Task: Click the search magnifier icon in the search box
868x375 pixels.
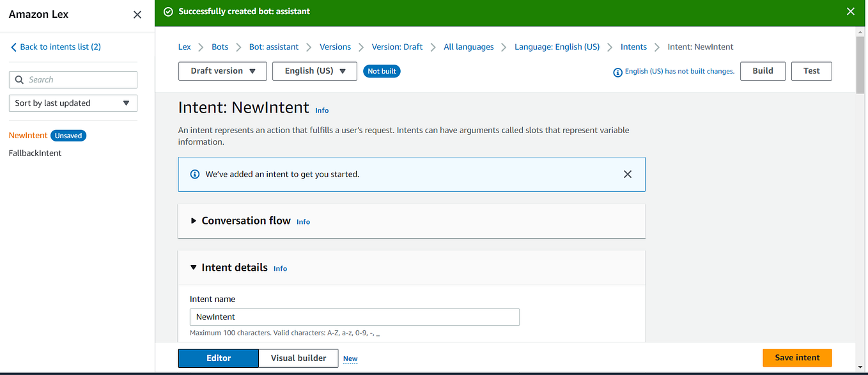Action: click(19, 79)
